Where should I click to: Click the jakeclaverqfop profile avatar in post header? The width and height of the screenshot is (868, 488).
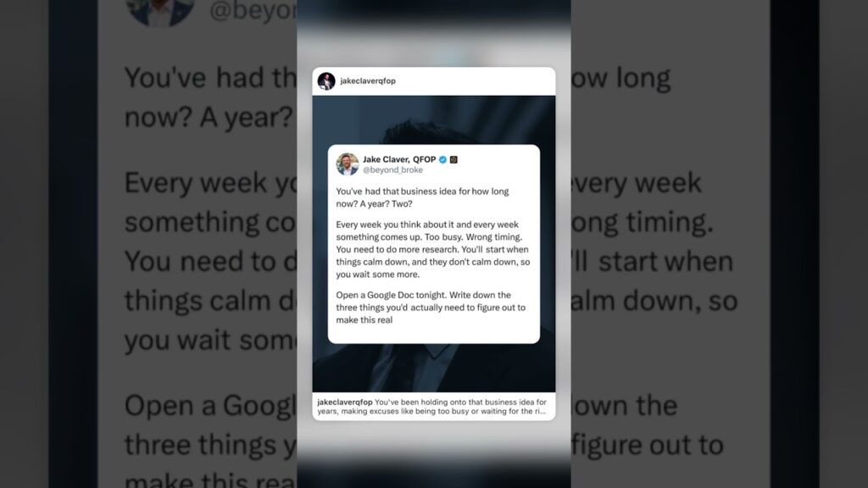[x=326, y=80]
